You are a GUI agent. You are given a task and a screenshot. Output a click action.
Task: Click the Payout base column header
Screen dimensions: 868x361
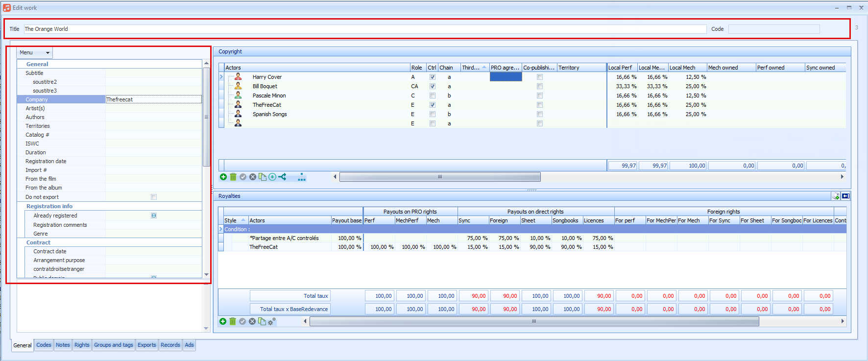347,220
